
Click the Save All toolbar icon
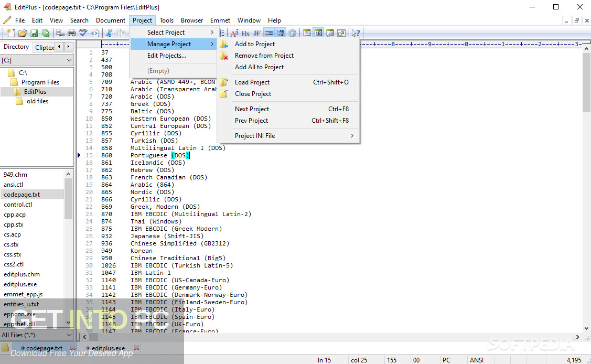[46, 33]
